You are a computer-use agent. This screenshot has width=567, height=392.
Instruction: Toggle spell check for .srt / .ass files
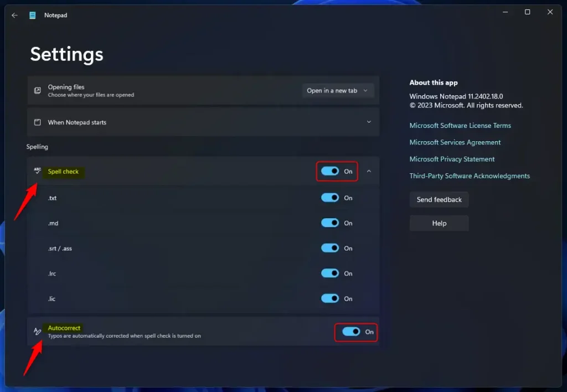tap(330, 248)
